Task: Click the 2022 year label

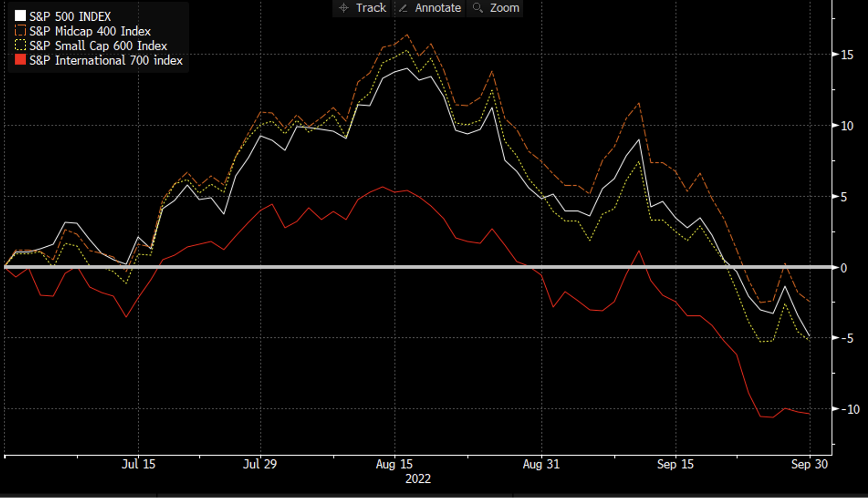Action: point(418,479)
